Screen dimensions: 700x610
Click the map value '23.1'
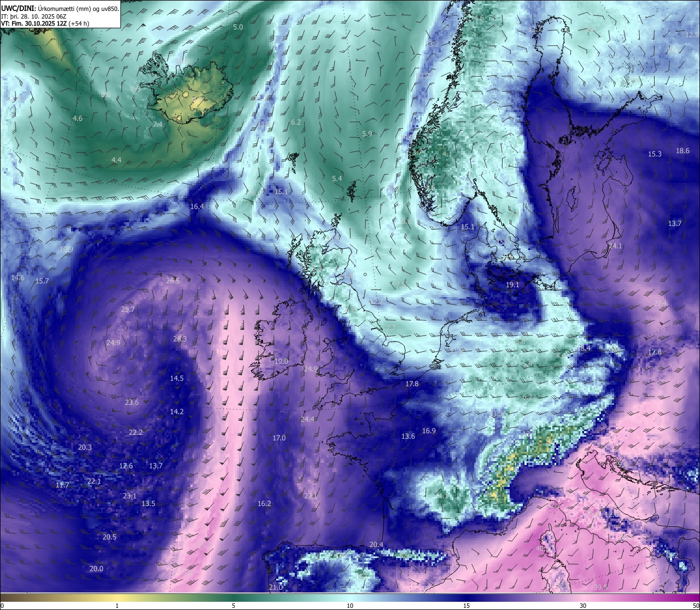(130, 496)
